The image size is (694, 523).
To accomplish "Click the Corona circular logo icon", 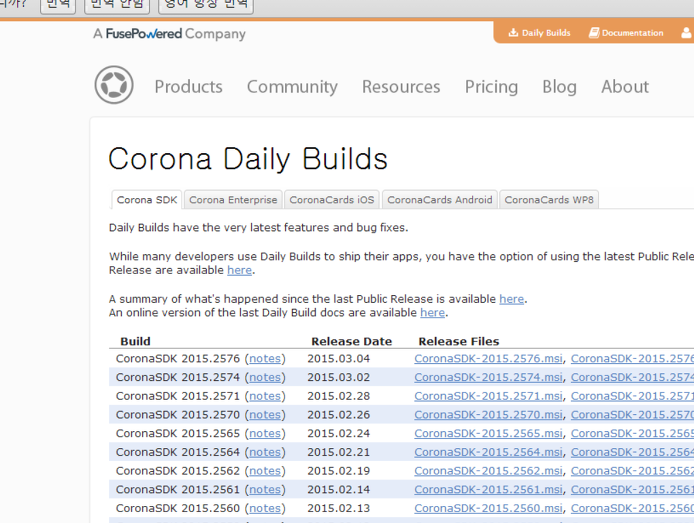I will point(114,85).
